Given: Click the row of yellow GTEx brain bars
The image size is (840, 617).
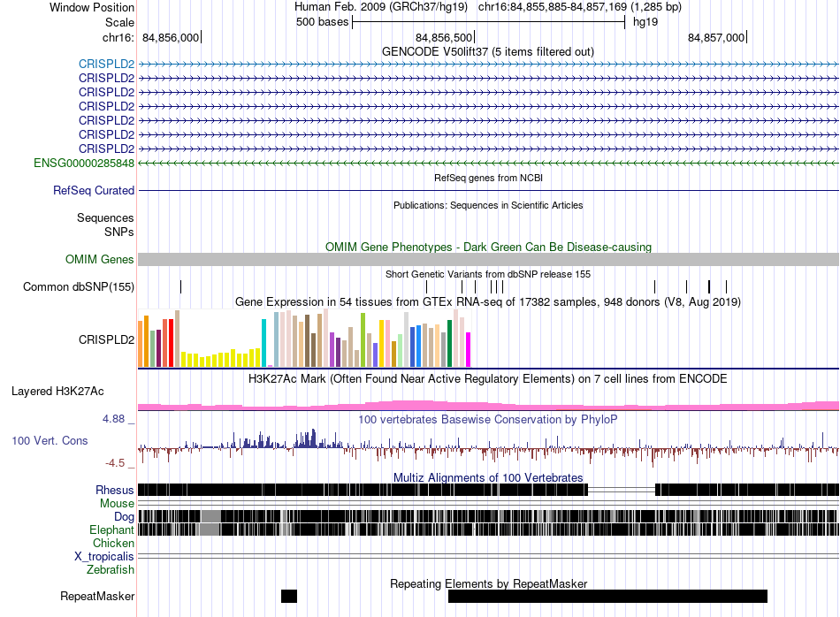Looking at the screenshot, I should tap(221, 358).
